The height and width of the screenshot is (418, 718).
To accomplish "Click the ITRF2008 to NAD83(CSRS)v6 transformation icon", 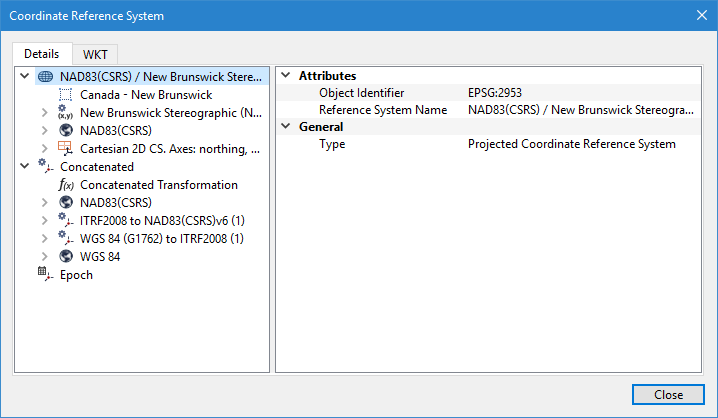I will point(65,220).
